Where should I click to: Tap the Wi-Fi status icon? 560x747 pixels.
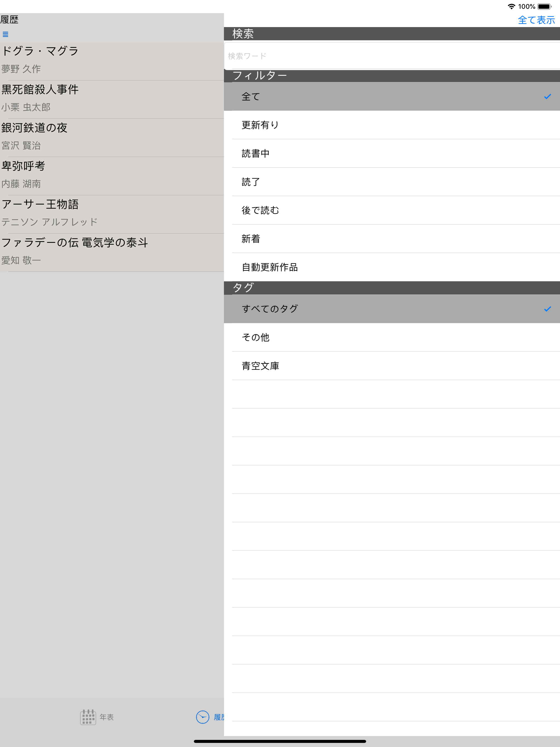pyautogui.click(x=511, y=6)
